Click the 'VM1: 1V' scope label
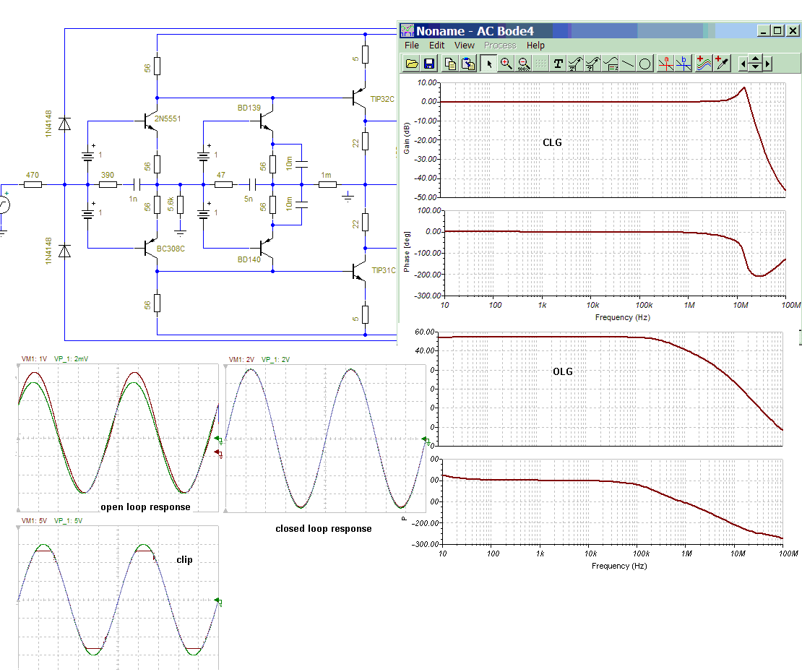Image resolution: width=802 pixels, height=672 pixels. 34,359
